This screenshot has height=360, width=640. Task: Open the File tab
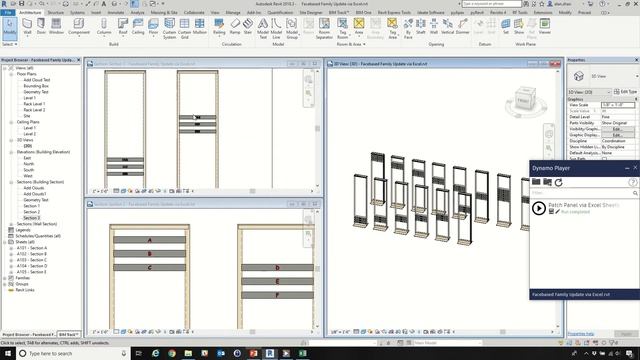coord(7,13)
